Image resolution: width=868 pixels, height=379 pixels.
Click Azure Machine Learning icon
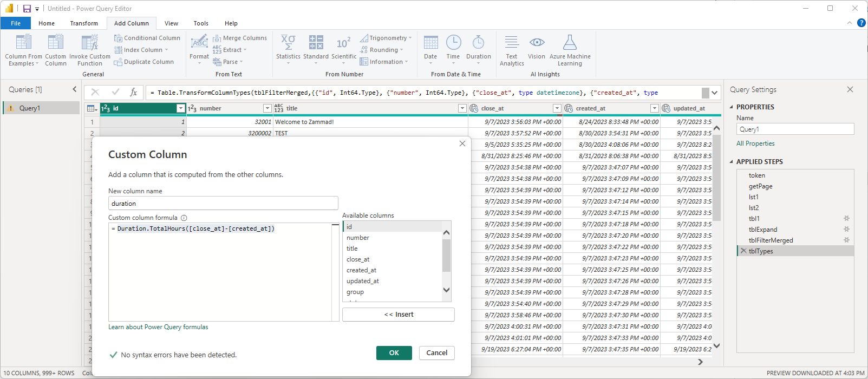pos(570,42)
